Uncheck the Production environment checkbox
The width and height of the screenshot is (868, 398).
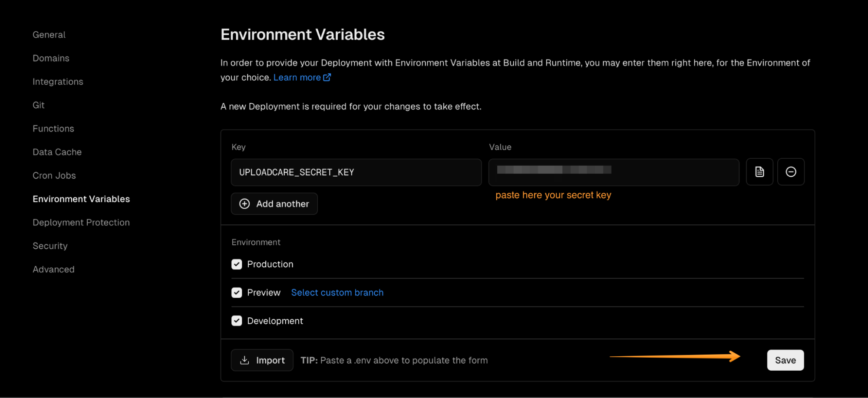click(237, 264)
